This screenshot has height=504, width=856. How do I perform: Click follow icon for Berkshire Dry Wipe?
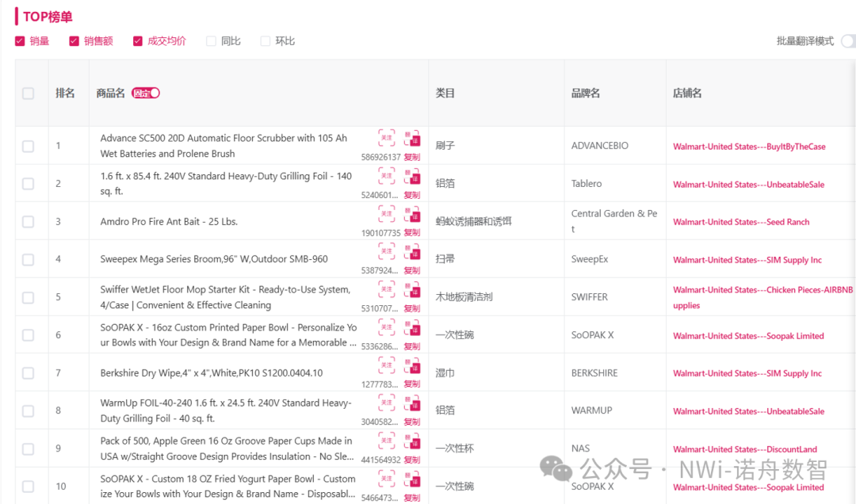coord(386,365)
